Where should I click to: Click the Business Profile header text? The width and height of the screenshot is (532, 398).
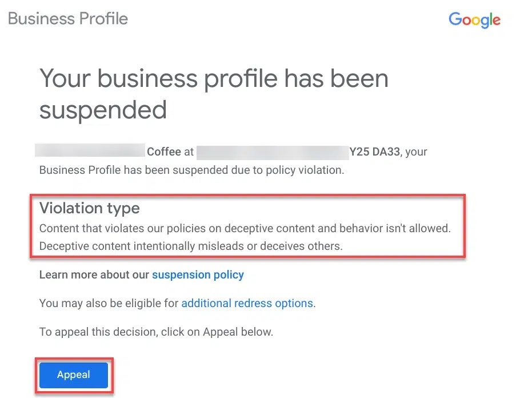click(67, 18)
